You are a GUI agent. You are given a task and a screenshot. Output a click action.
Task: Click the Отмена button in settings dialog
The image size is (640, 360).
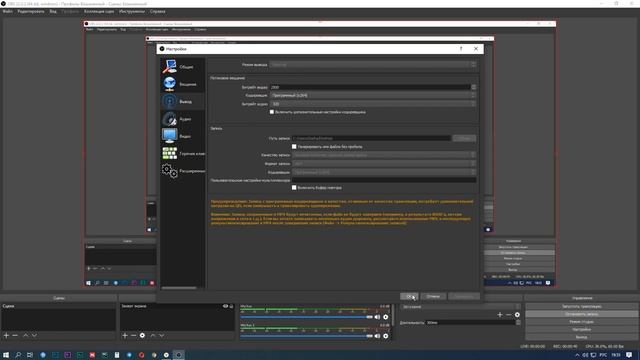pyautogui.click(x=433, y=296)
